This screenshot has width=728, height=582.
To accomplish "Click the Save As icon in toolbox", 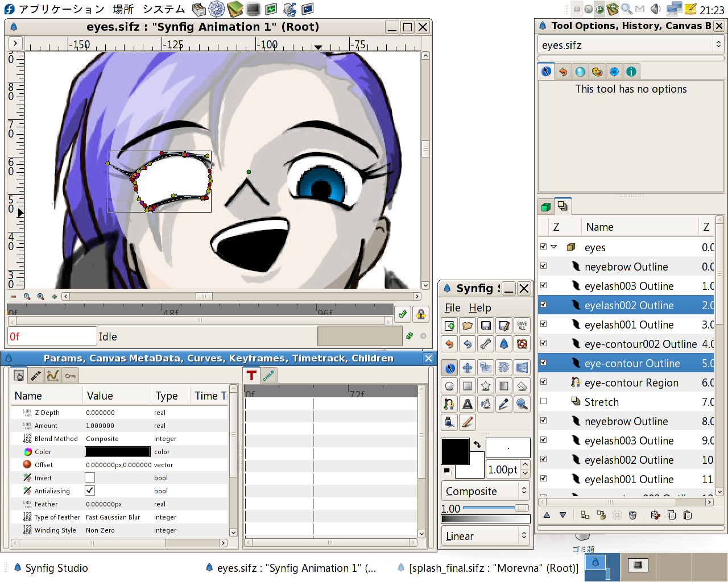I will tap(504, 326).
